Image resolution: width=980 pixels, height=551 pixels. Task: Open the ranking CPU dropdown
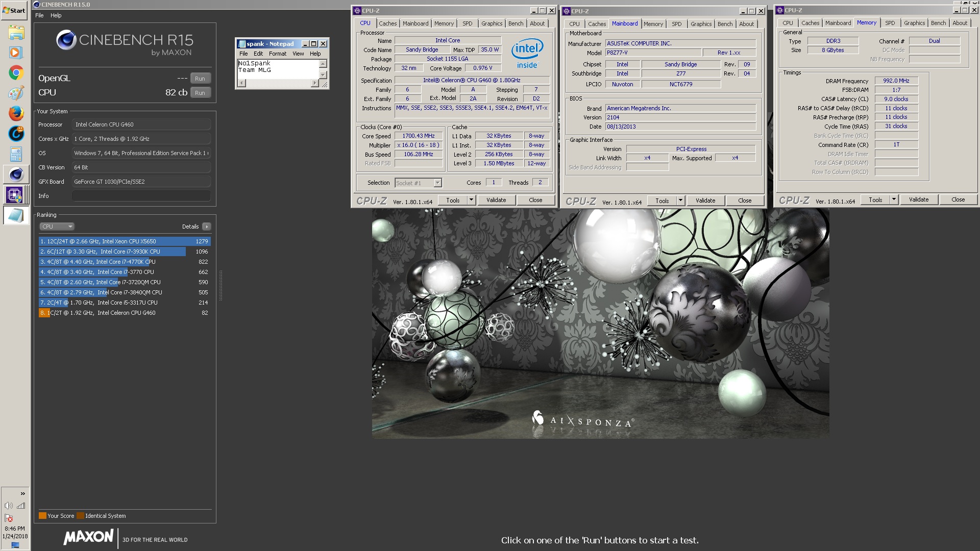[x=57, y=227]
